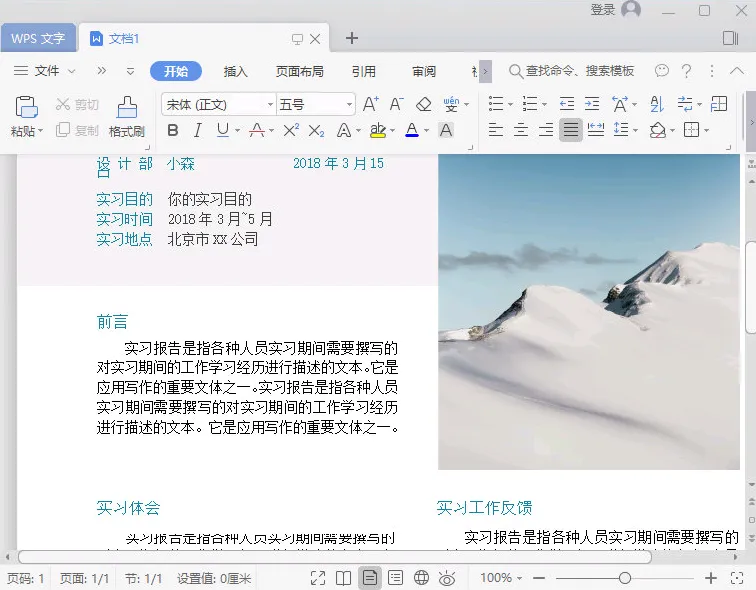Viewport: 756px width, 590px height.
Task: Click the WPS 文字 home tab
Action: pos(38,38)
